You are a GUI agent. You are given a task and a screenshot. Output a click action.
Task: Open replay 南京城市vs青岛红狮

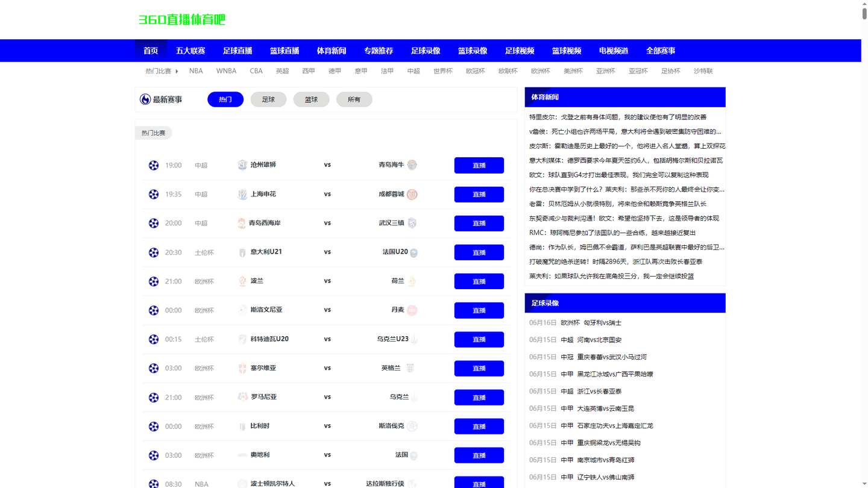[x=606, y=460]
